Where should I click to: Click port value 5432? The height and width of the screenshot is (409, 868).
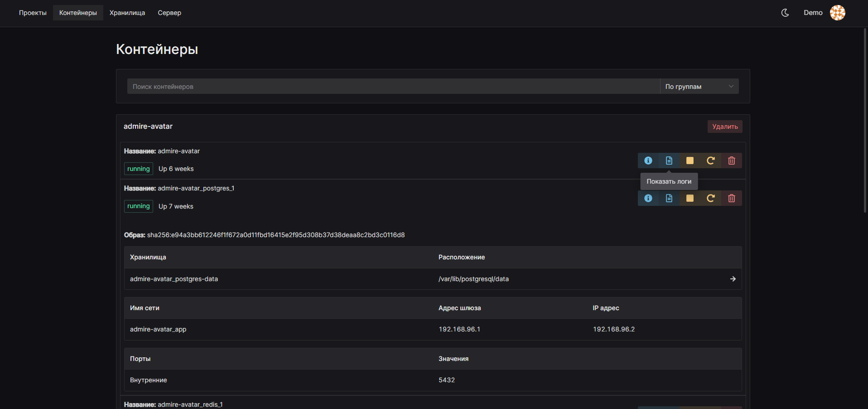point(447,380)
